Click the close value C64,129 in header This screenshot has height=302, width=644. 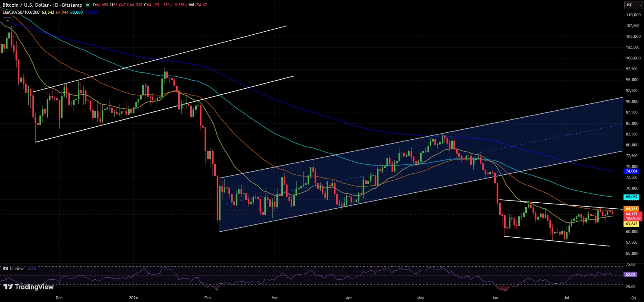(x=152, y=5)
